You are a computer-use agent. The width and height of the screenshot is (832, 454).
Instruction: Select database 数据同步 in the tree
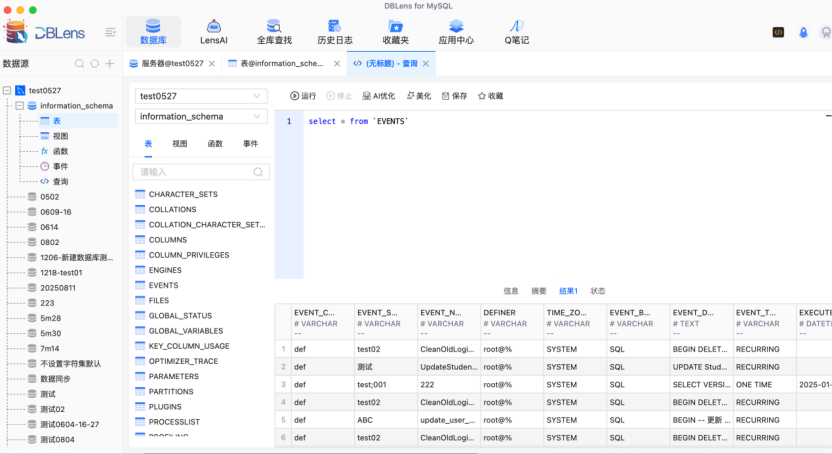click(55, 379)
